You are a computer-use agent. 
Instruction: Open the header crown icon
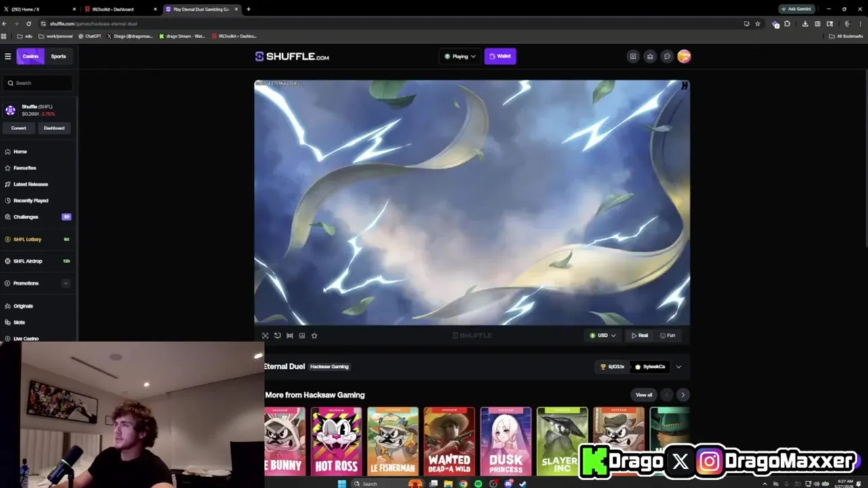pos(650,56)
